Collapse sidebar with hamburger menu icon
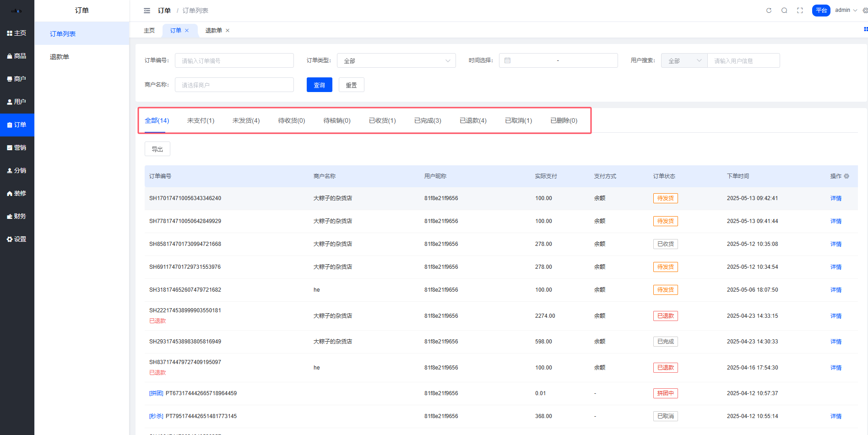The height and width of the screenshot is (435, 868). pos(147,11)
